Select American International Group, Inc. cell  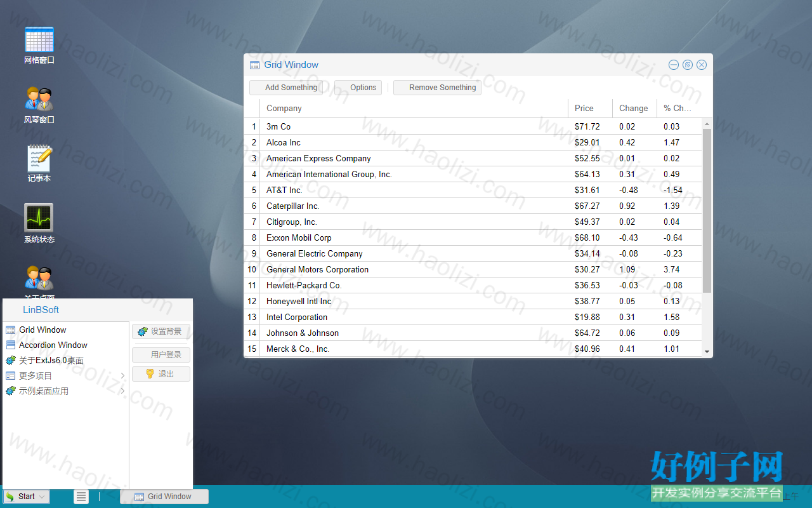click(414, 174)
